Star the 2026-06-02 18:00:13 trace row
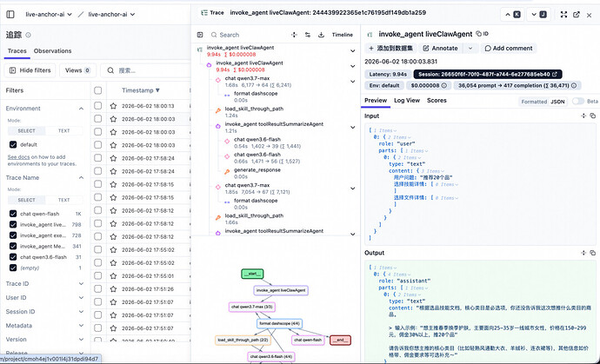The height and width of the screenshot is (364, 600). pyautogui.click(x=113, y=106)
